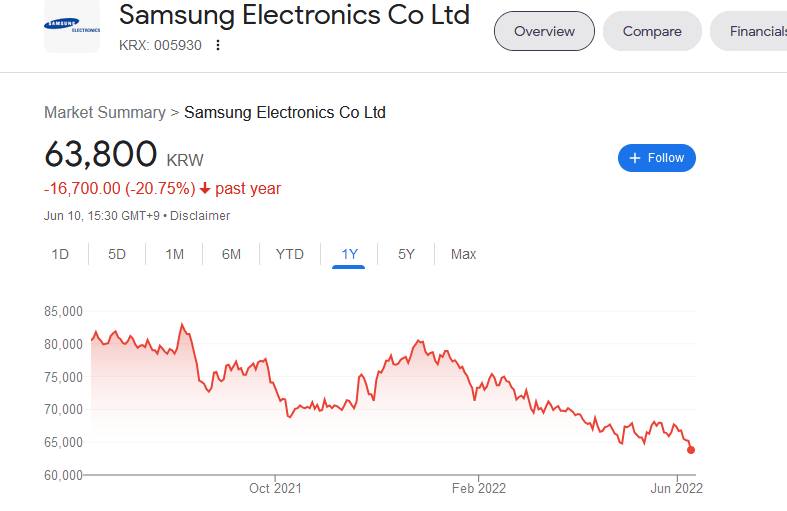787x511 pixels.
Task: Show the 6M price chart
Action: (x=231, y=254)
